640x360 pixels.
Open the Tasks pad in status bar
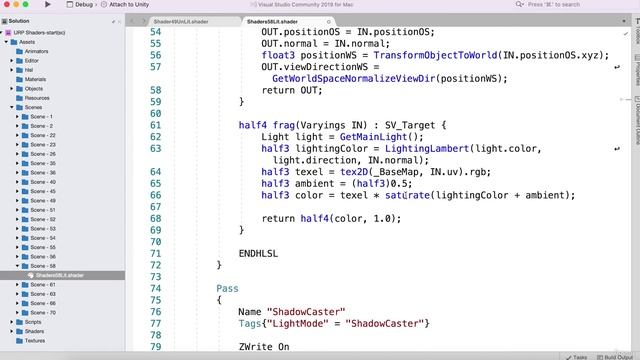click(x=577, y=357)
